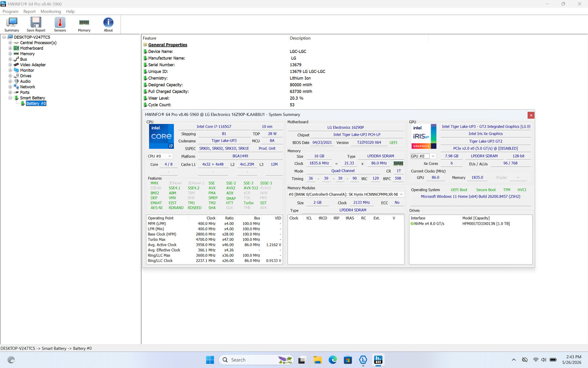Click the Wi-Fi tray icon
The width and height of the screenshot is (588, 368).
coord(535,360)
